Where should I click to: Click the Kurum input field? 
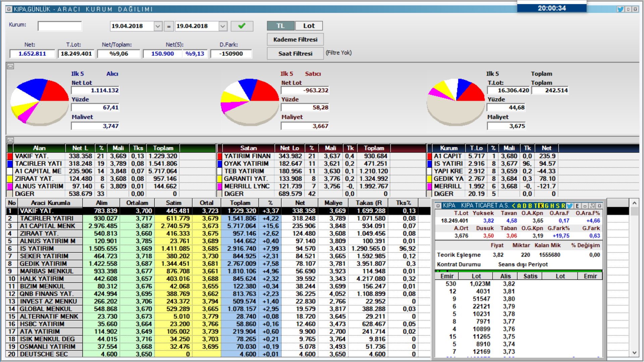[60, 26]
